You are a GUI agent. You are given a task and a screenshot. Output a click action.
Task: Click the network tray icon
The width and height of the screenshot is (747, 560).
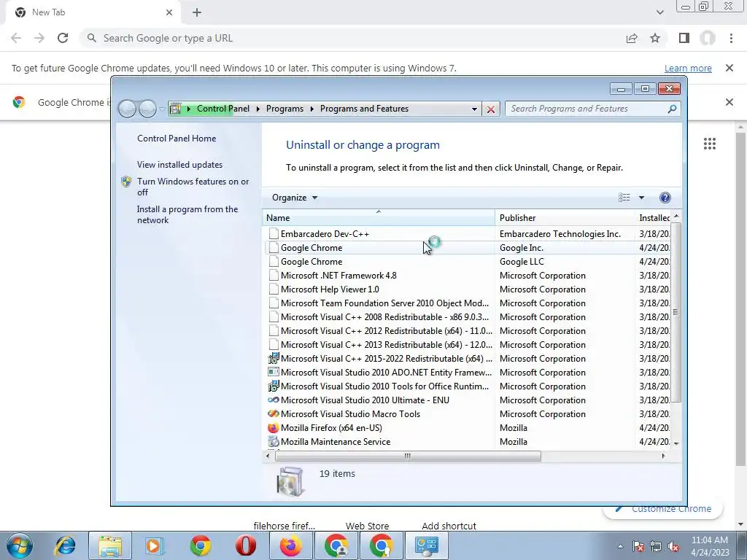coord(656,546)
